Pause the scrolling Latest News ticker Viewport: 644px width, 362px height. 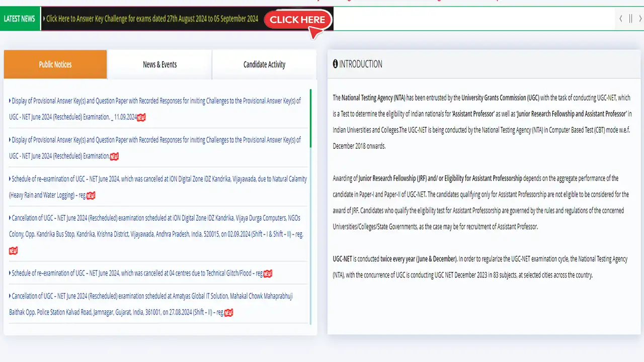pos(630,19)
